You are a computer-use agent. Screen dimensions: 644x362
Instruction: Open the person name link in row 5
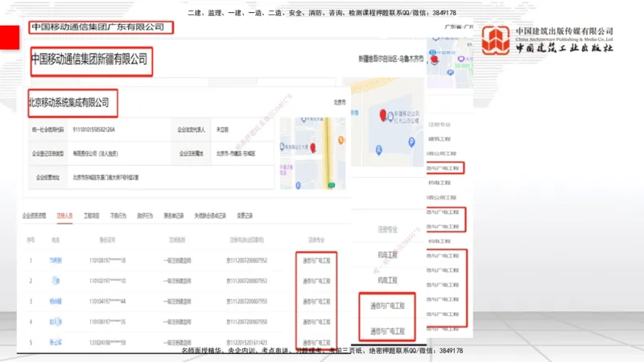[56, 343]
